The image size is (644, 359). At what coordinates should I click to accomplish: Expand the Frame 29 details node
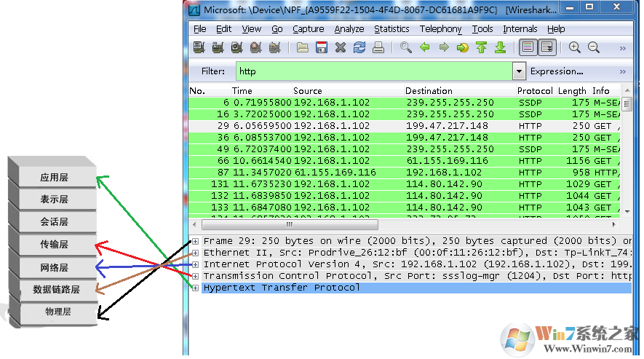(196, 241)
